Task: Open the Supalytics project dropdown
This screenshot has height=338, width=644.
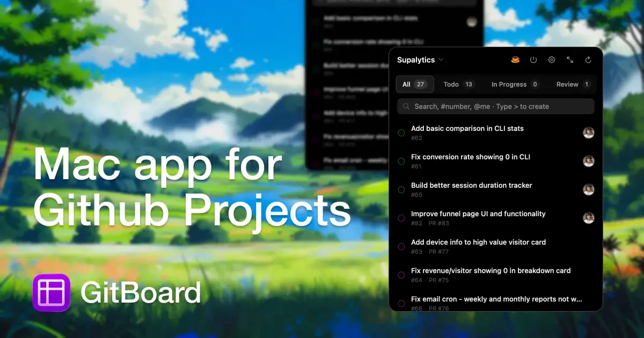Action: 420,60
